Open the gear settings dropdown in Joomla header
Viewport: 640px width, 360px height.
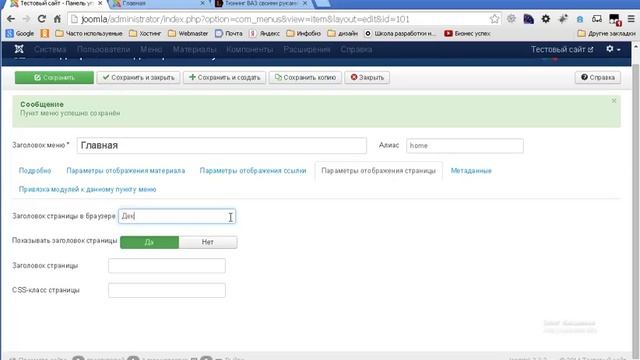coord(613,49)
